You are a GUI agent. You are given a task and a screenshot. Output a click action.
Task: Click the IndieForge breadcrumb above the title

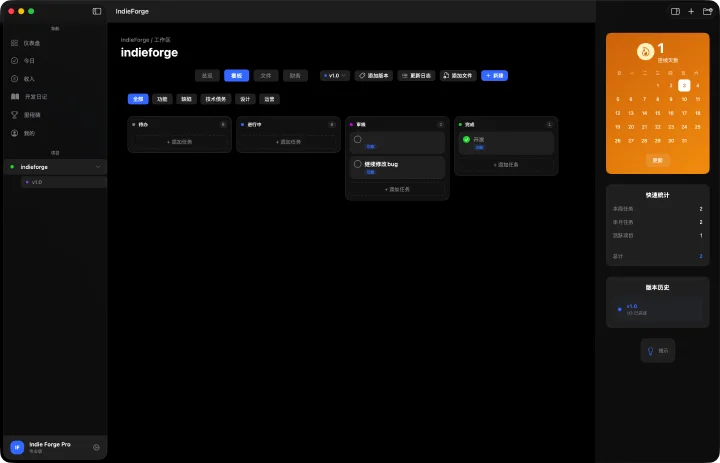click(x=135, y=40)
